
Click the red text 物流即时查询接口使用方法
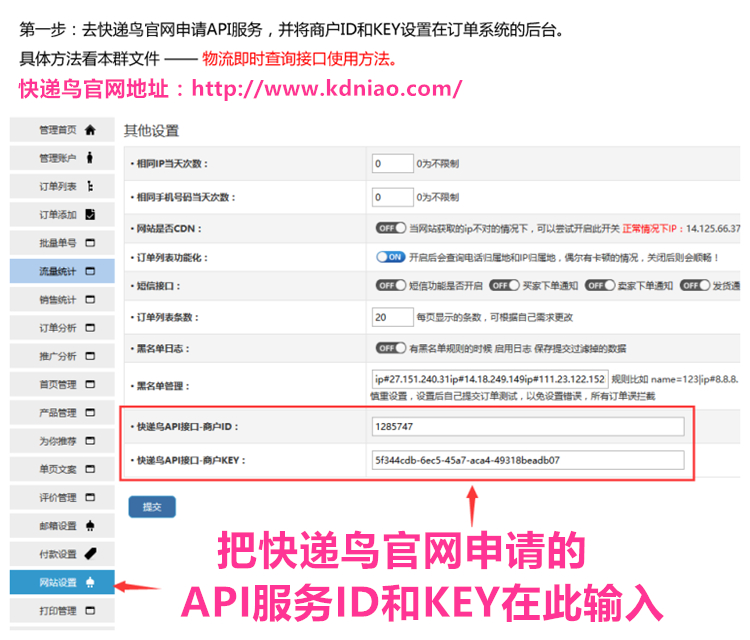[x=300, y=59]
